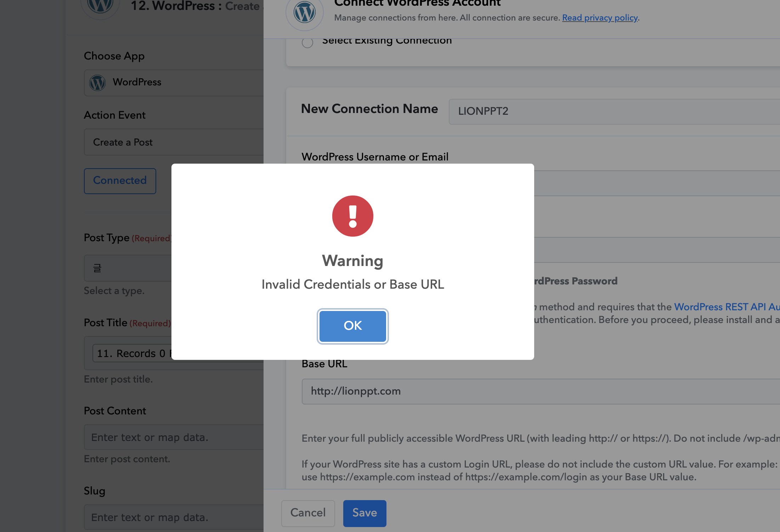Click the red warning exclamation icon

click(x=352, y=216)
